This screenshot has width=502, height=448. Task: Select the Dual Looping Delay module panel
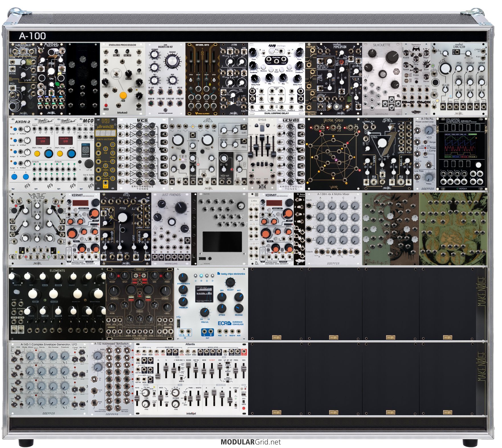[276, 79]
